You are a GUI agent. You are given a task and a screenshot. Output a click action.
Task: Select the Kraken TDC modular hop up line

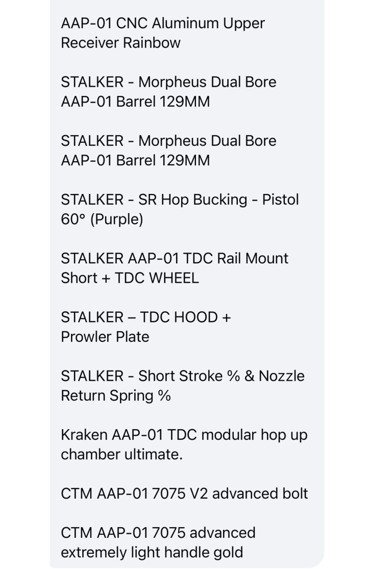pyautogui.click(x=184, y=435)
